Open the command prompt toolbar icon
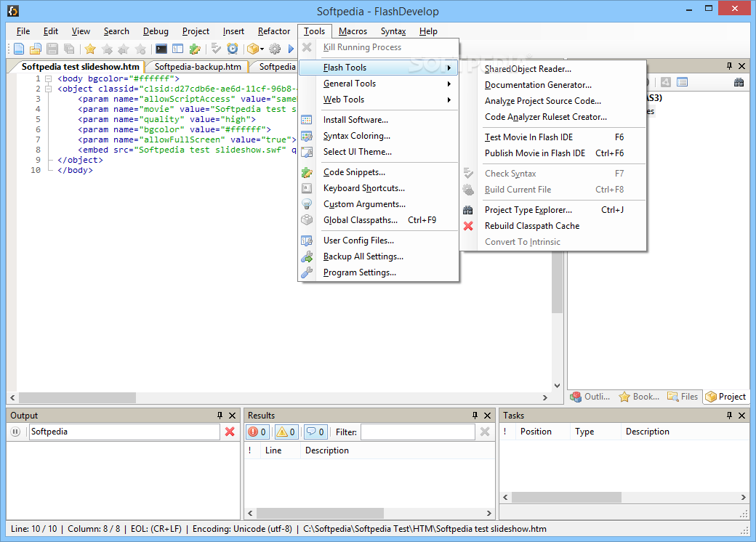756x542 pixels. tap(161, 49)
